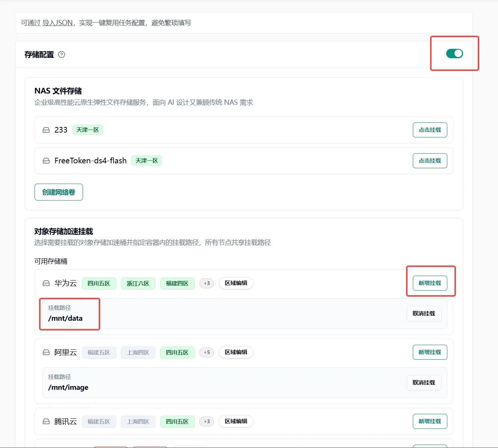Click the FreeToken-ds4-flash volume name
Image resolution: width=498 pixels, height=448 pixels.
tap(90, 161)
